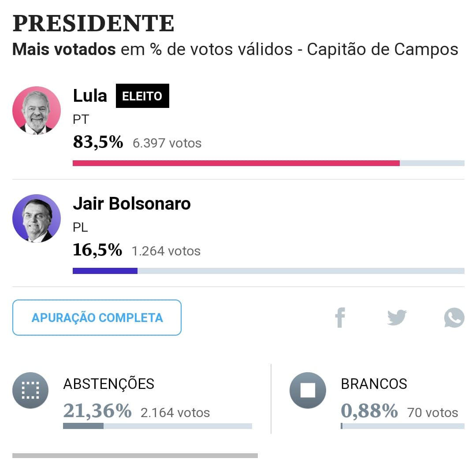Open Jair Bolsonaro's candidate photo
Image resolution: width=476 pixels, height=466 pixels.
pyautogui.click(x=37, y=218)
